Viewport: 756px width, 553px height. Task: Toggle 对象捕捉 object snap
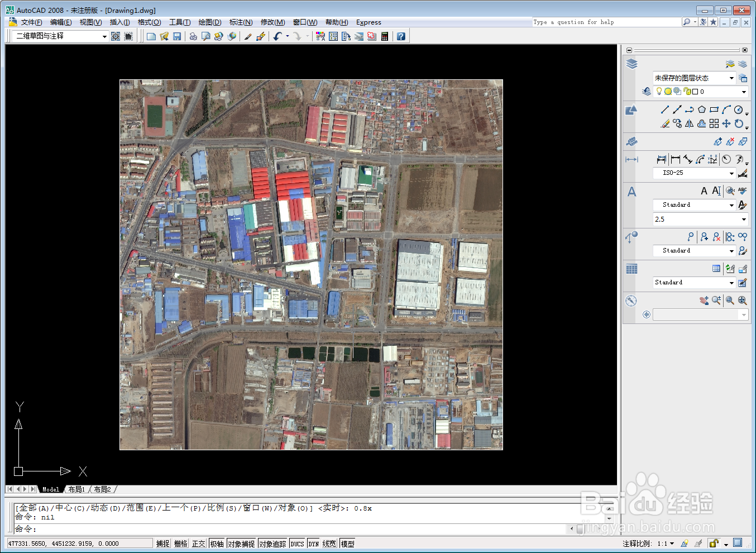click(241, 544)
